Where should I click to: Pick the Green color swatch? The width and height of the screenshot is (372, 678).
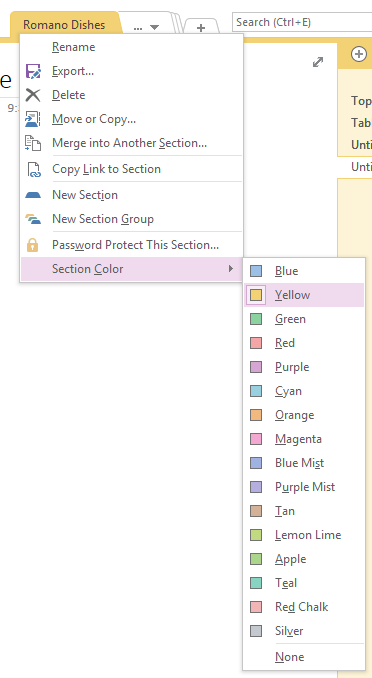click(x=256, y=319)
